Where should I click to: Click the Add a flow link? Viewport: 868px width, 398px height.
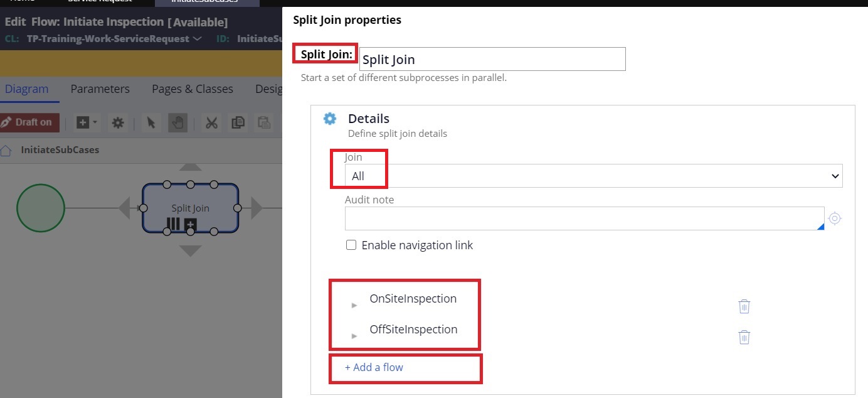click(x=375, y=366)
